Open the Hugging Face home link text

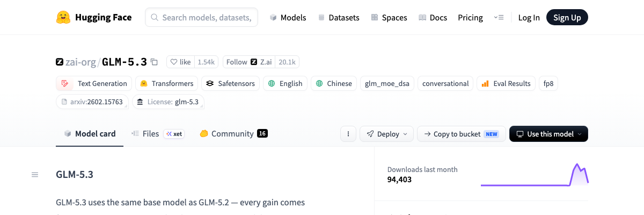tap(103, 17)
